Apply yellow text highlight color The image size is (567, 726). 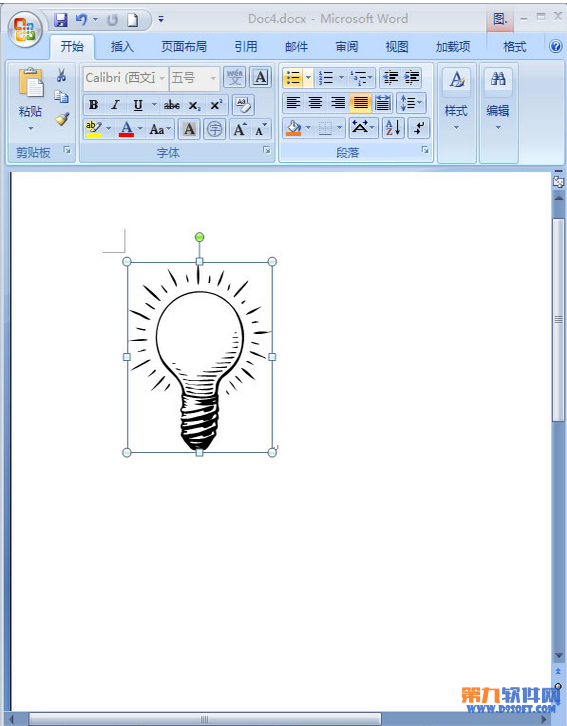pyautogui.click(x=94, y=129)
